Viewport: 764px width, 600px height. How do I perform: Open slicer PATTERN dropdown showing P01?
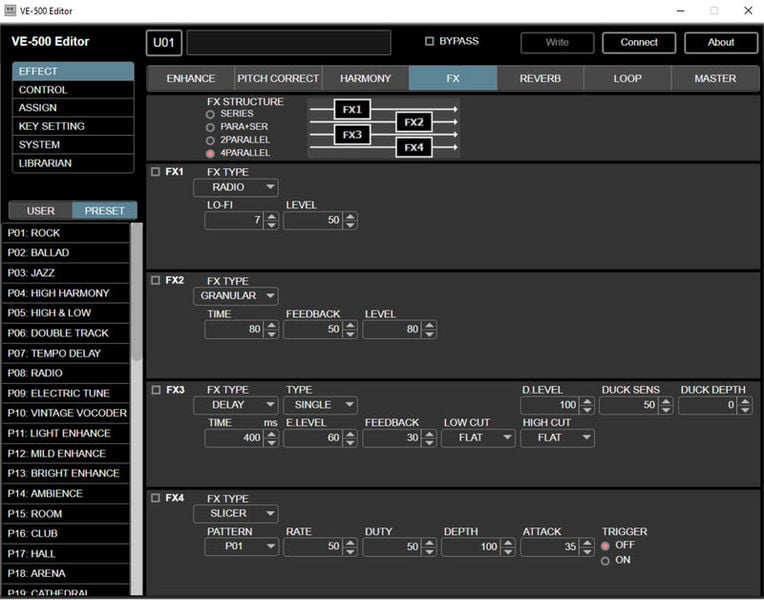pyautogui.click(x=242, y=546)
